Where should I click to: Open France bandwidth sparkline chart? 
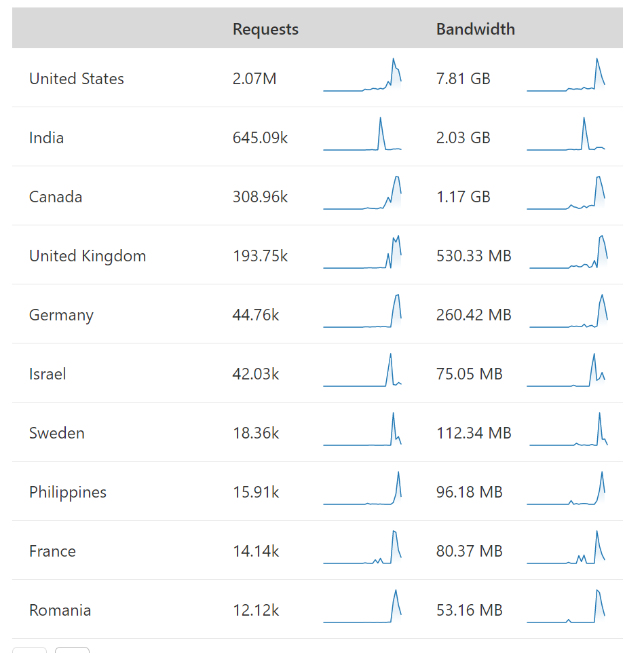[x=566, y=548]
